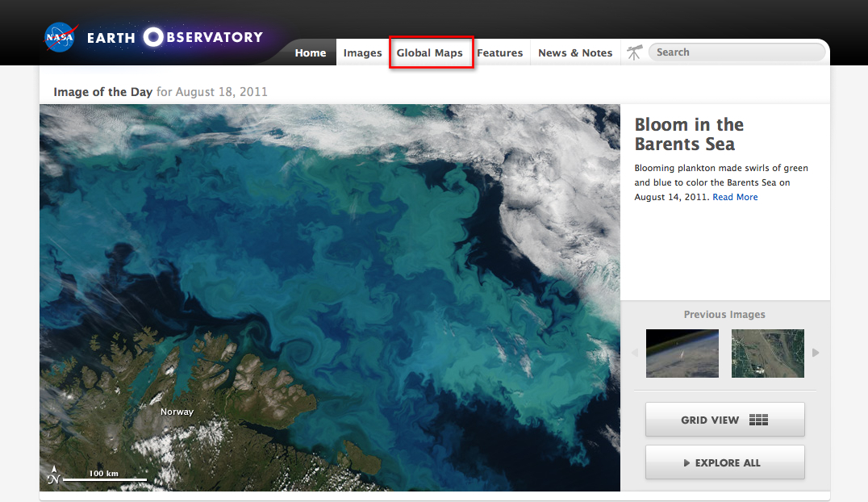Screen dimensions: 868x502
Task: Click the right arrow beside Previous Images
Action: click(816, 353)
